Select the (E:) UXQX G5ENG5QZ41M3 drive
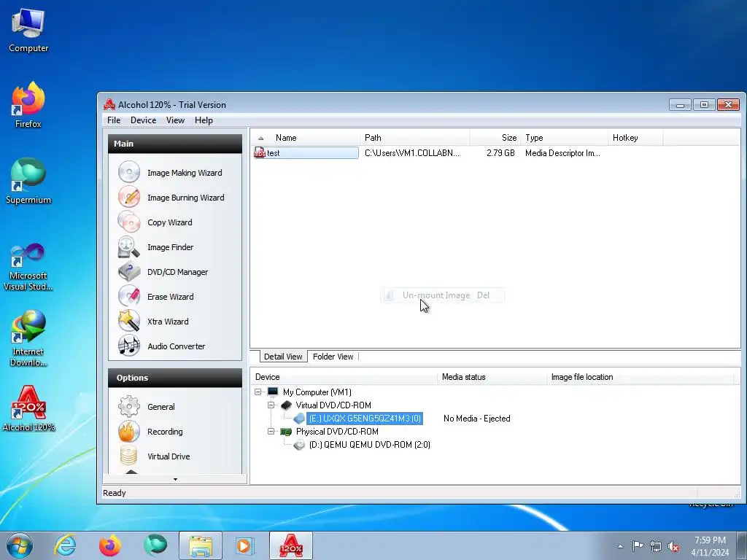Image resolution: width=747 pixels, height=560 pixels. (x=365, y=419)
